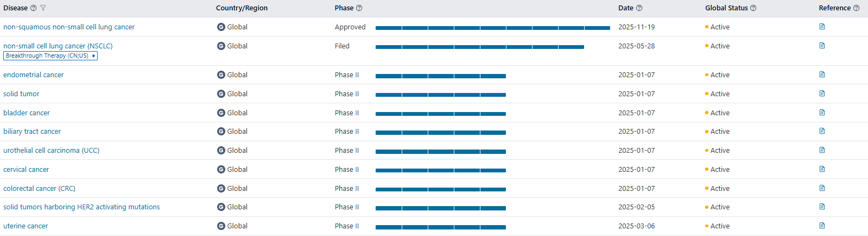Image resolution: width=868 pixels, height=236 pixels.
Task: Click the Country/Region column header
Action: (242, 8)
